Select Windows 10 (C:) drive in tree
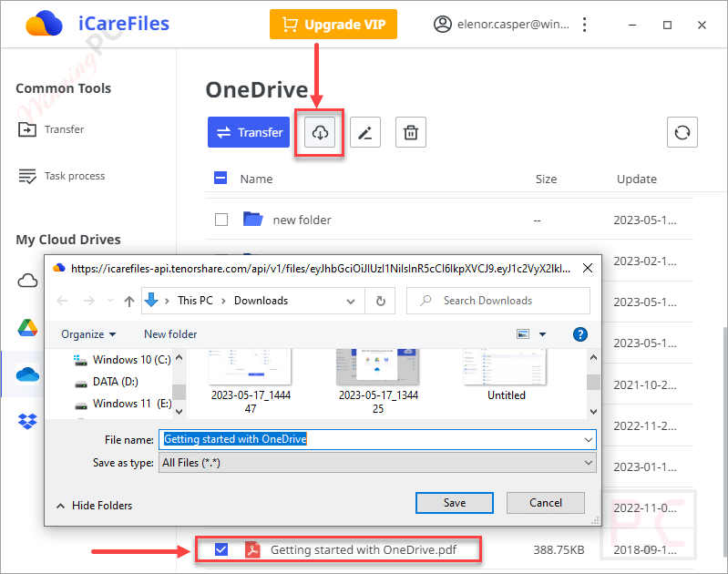 point(123,360)
